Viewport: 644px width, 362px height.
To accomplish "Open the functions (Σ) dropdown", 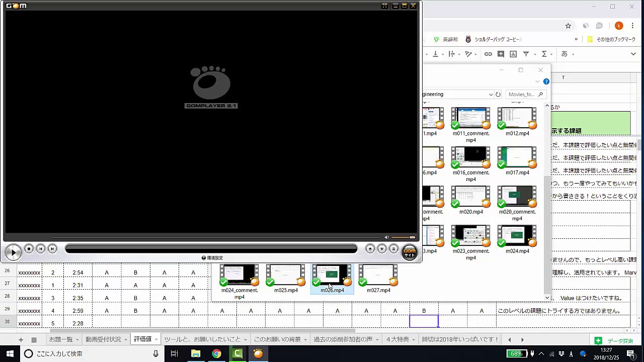I will tap(551, 54).
